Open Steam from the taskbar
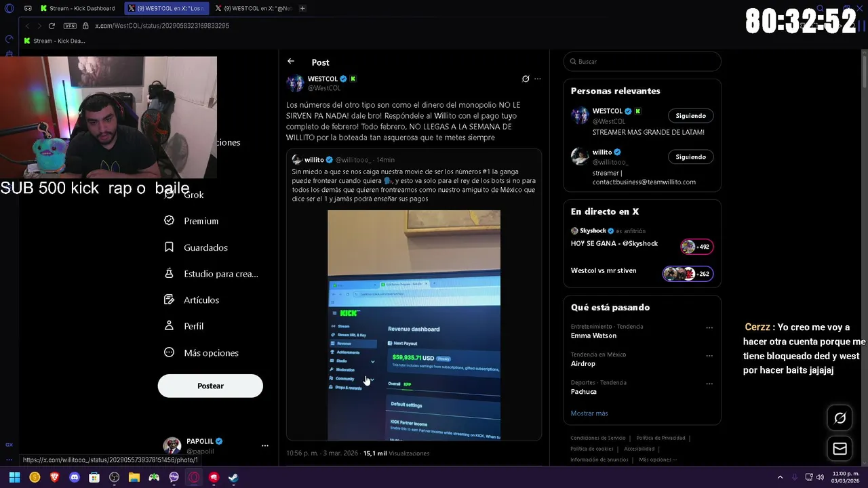868x488 pixels. (233, 477)
